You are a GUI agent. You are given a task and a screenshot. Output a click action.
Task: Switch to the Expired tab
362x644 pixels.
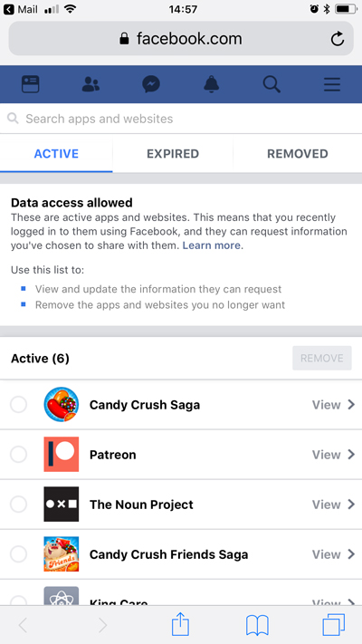click(x=173, y=154)
